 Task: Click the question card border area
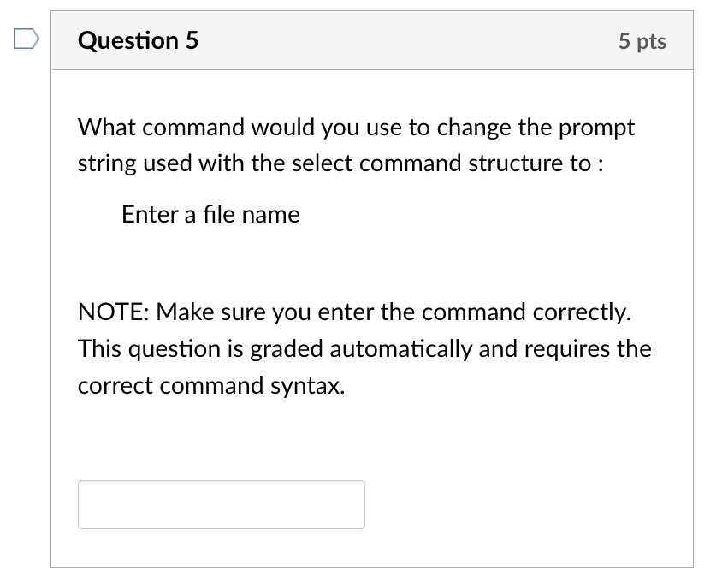(693, 300)
